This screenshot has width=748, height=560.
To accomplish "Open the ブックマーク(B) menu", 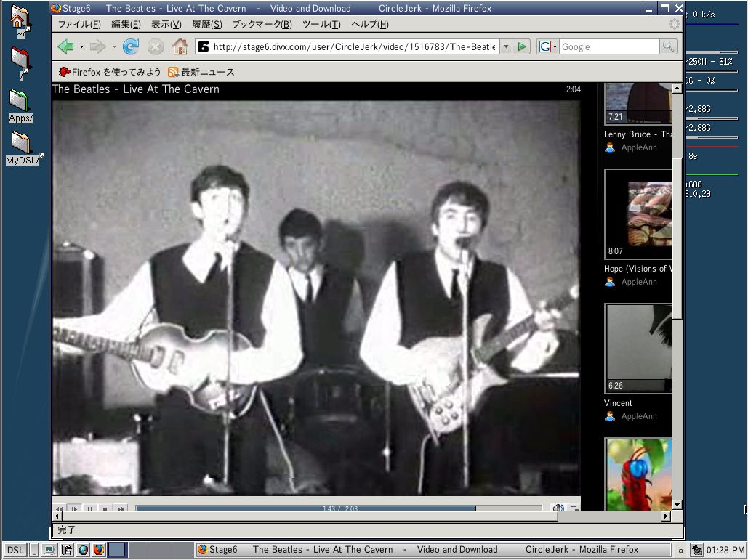I will (262, 24).
